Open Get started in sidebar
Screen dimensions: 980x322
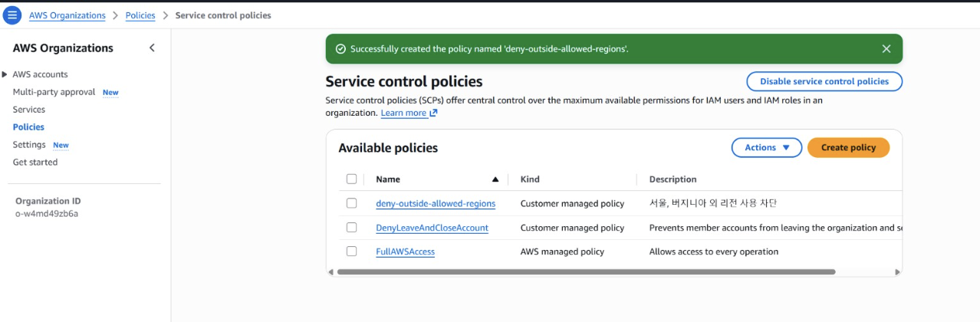click(35, 163)
